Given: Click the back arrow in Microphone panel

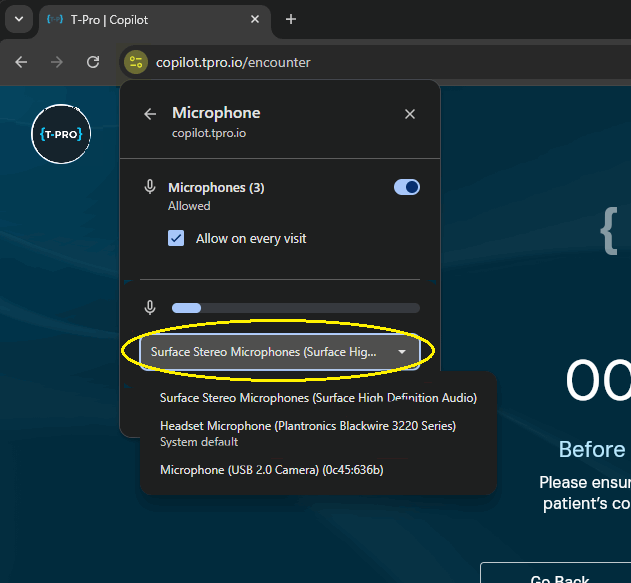Looking at the screenshot, I should tap(150, 114).
